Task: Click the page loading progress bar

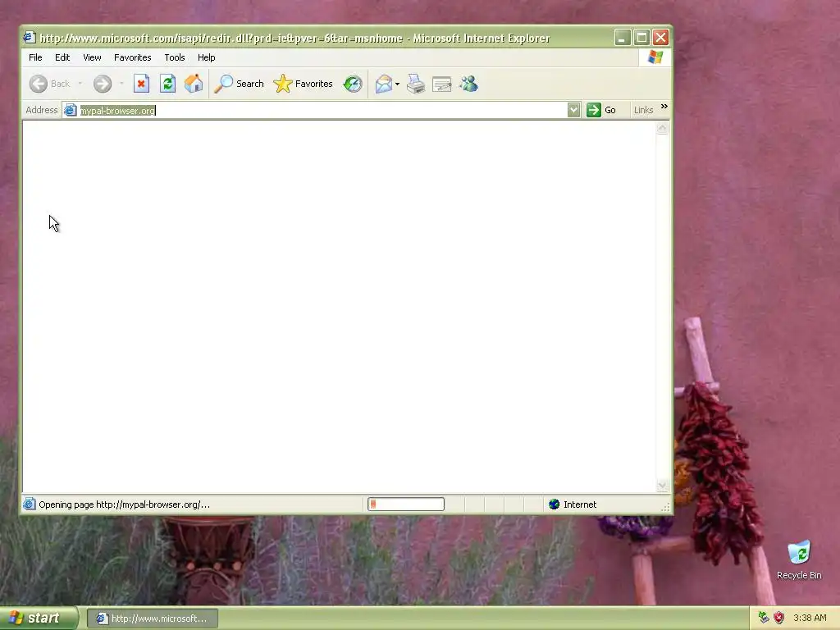Action: [406, 504]
